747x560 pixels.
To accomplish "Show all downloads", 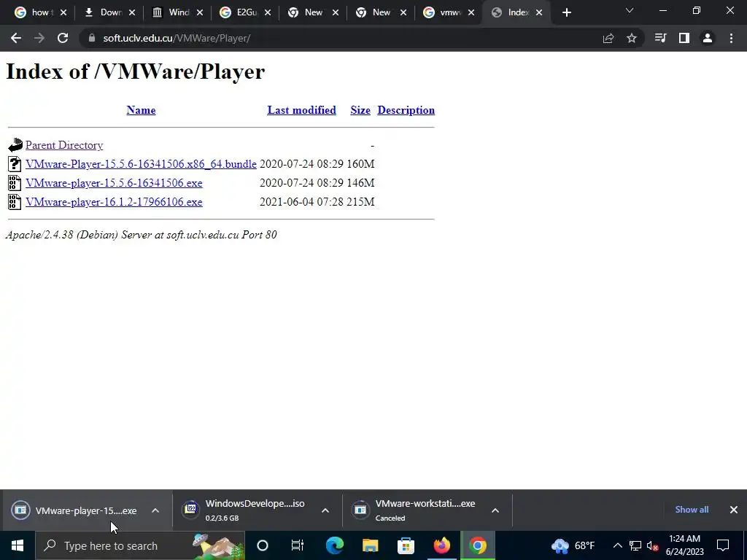I will click(x=692, y=510).
